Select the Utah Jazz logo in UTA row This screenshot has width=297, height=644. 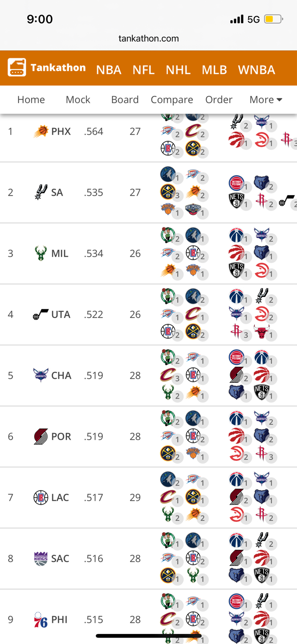pyautogui.click(x=41, y=314)
